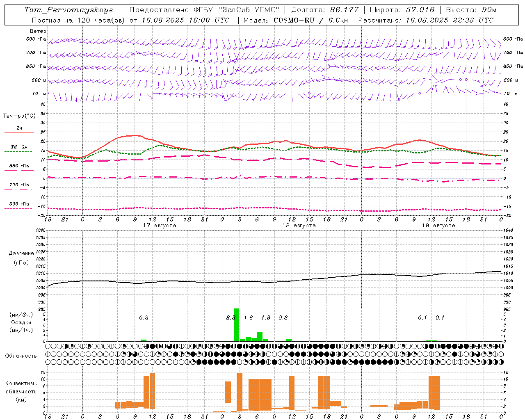
Task: Select the Давление panel label
Action: [x=21, y=253]
